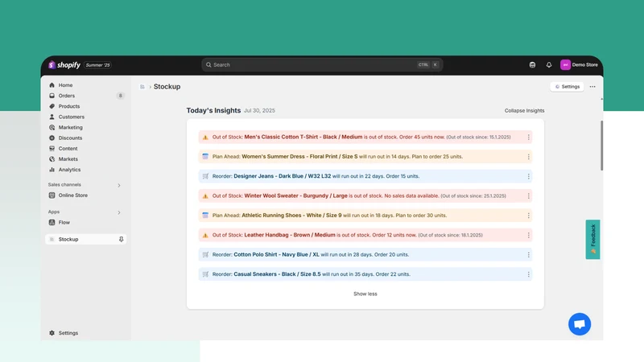The height and width of the screenshot is (362, 644).
Task: Open Women's Summer Dress product link
Action: coord(299,156)
